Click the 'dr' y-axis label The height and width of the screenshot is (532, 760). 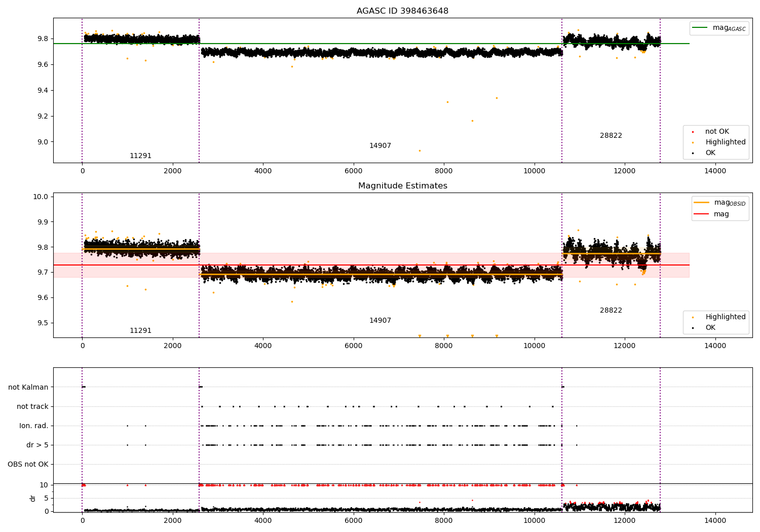click(33, 498)
